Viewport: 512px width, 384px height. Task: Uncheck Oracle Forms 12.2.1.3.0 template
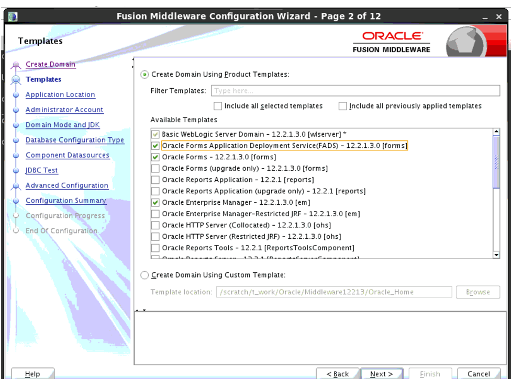[x=155, y=157]
